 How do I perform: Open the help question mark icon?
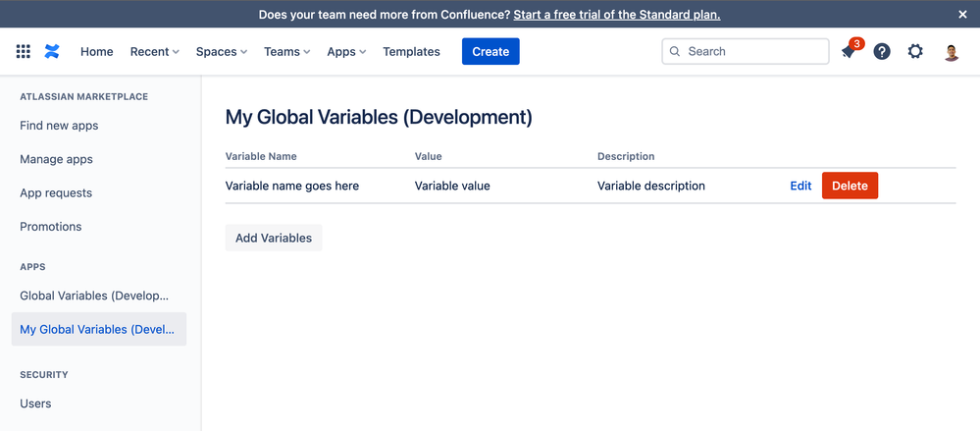pyautogui.click(x=882, y=51)
